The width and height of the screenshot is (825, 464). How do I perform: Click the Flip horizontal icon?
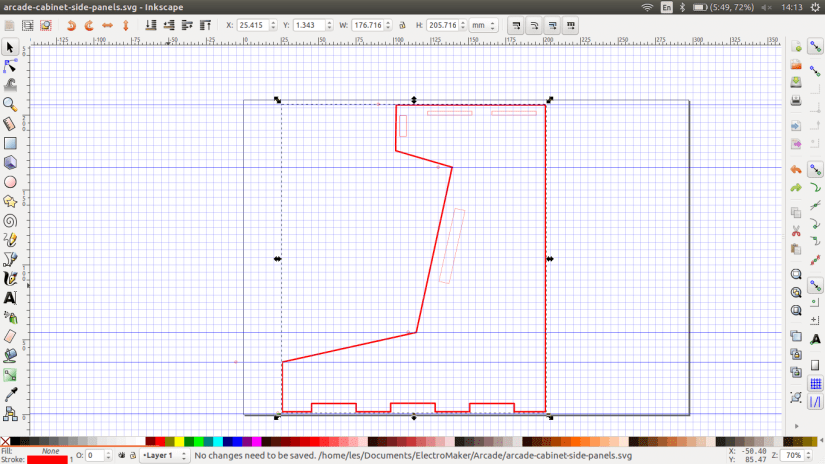click(x=107, y=24)
